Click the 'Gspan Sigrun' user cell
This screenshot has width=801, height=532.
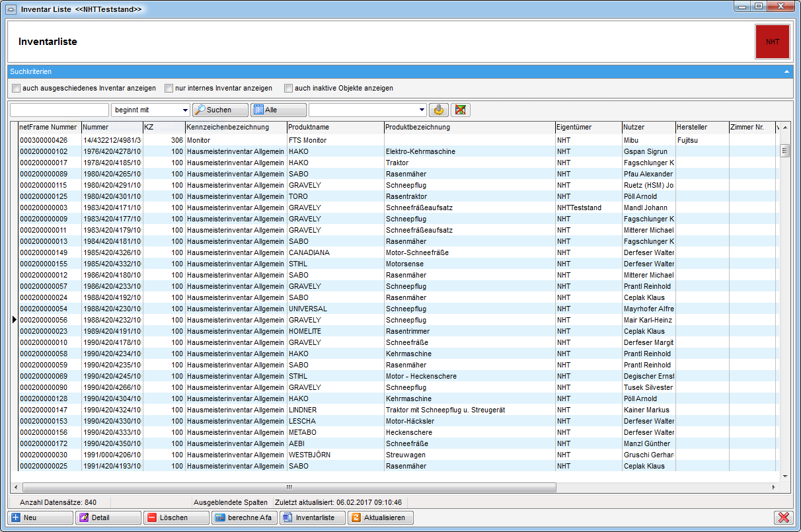[x=648, y=152]
